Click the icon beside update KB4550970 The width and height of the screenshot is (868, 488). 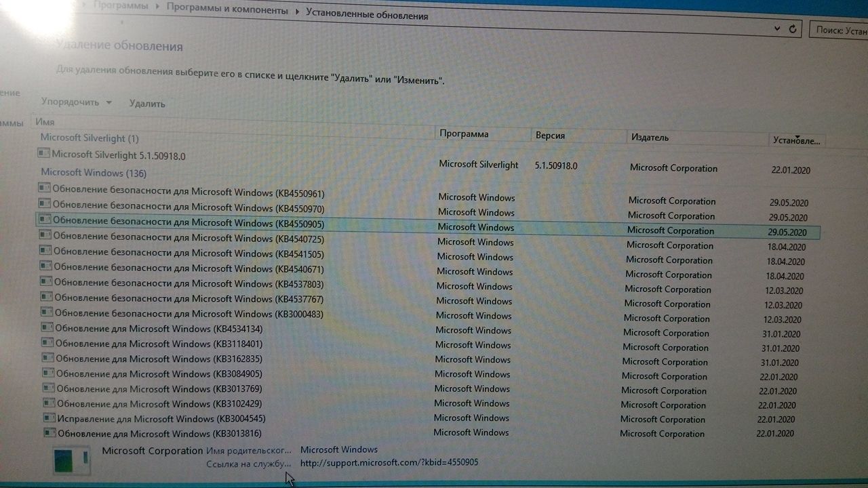tap(45, 203)
